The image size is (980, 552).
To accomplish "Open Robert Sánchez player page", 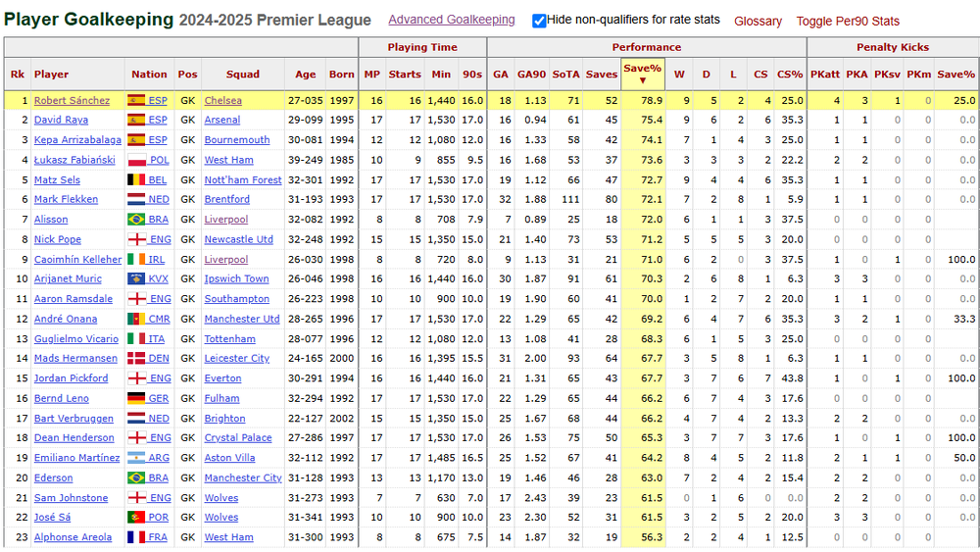I will click(72, 100).
